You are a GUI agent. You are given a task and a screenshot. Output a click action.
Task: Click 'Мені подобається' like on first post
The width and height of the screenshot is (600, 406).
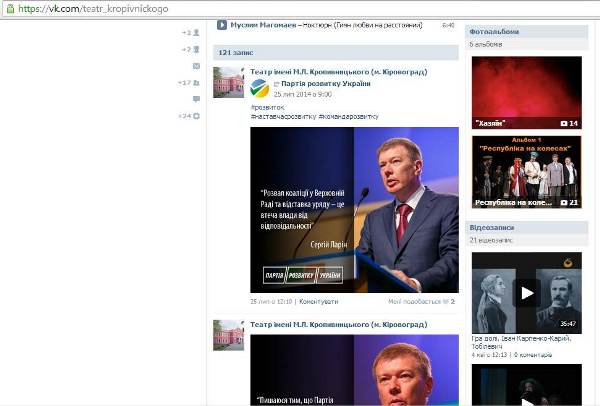[x=421, y=302]
